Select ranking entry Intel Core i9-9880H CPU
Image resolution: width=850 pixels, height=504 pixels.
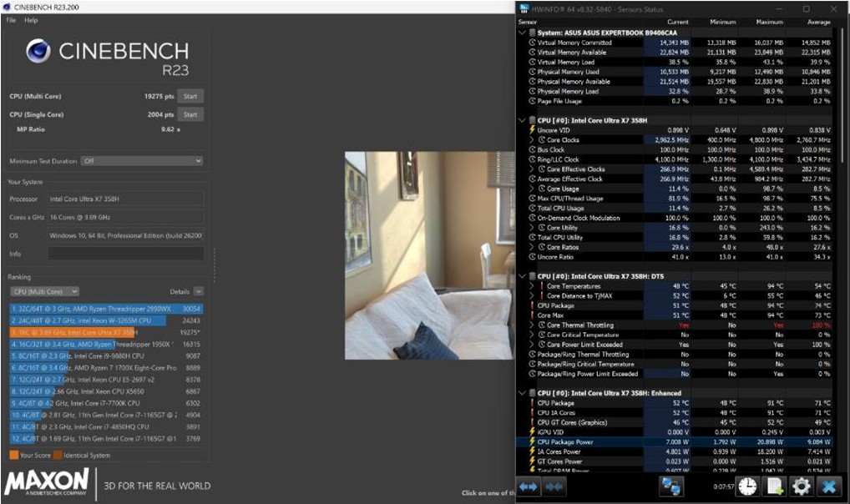(106, 356)
